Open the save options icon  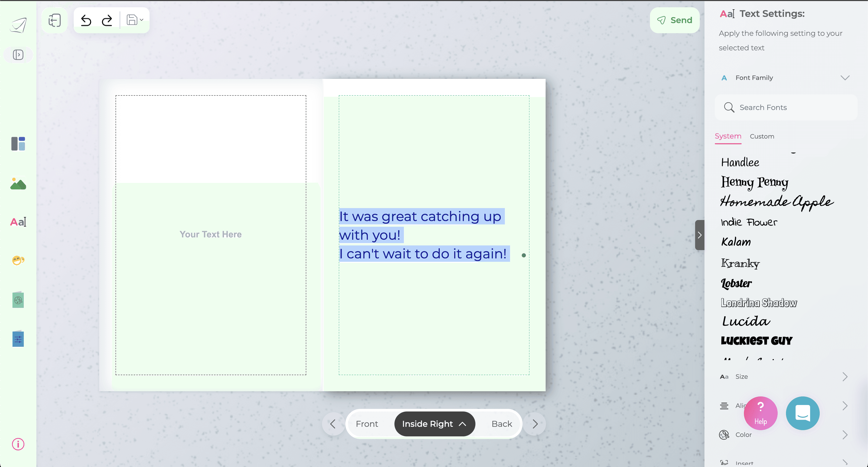[x=134, y=20]
